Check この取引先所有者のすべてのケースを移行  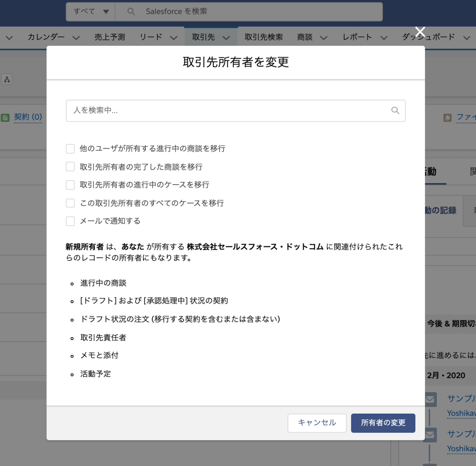[70, 203]
